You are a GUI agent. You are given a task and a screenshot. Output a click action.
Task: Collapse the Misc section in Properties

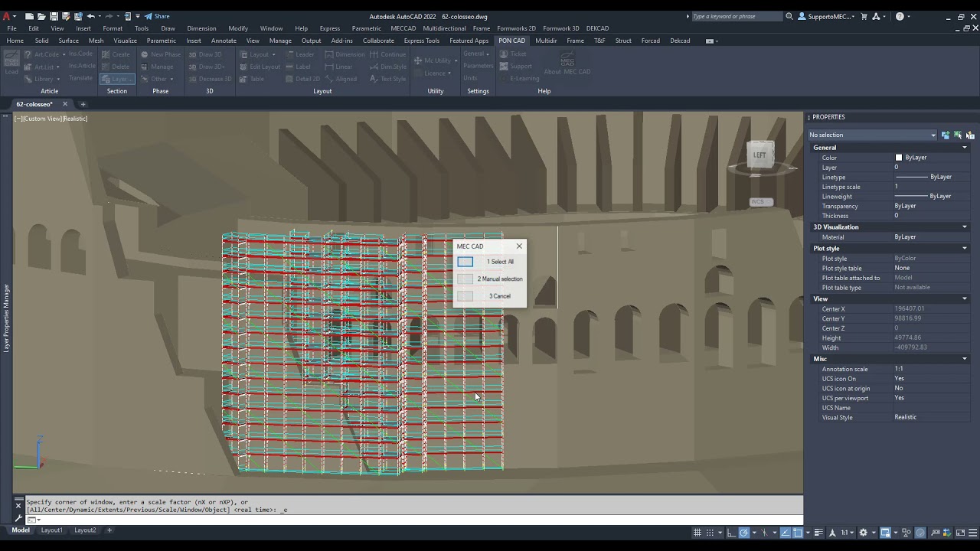click(964, 359)
